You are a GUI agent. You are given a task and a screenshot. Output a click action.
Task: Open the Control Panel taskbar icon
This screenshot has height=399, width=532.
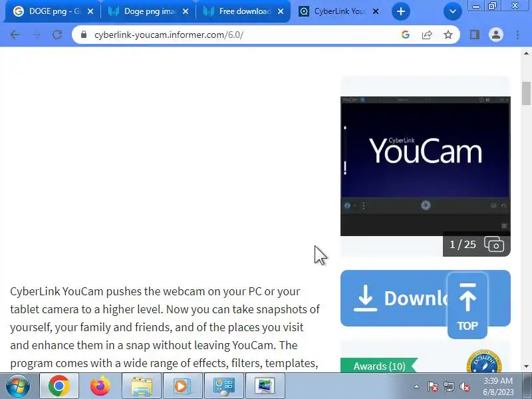pos(223,386)
